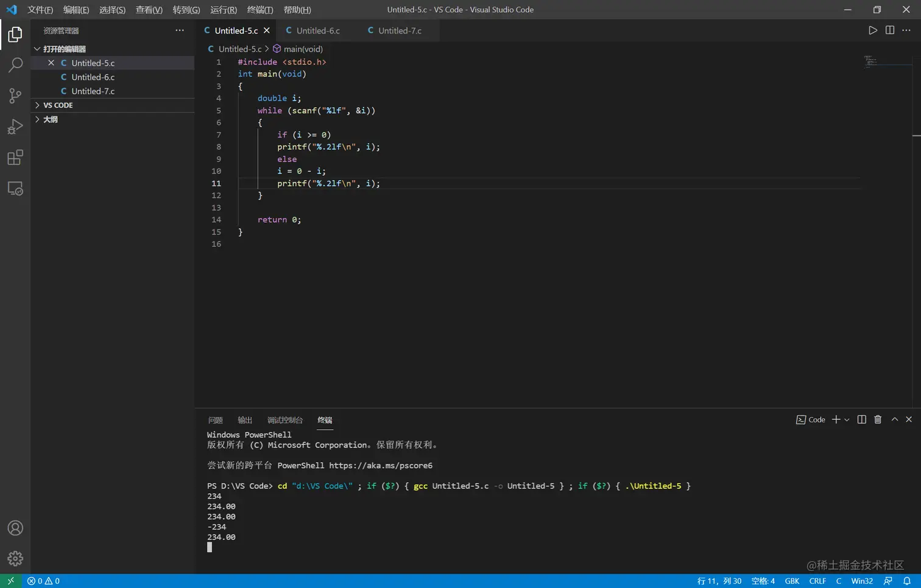Show errors and warnings count in status bar
The image size is (921, 588).
(x=43, y=581)
